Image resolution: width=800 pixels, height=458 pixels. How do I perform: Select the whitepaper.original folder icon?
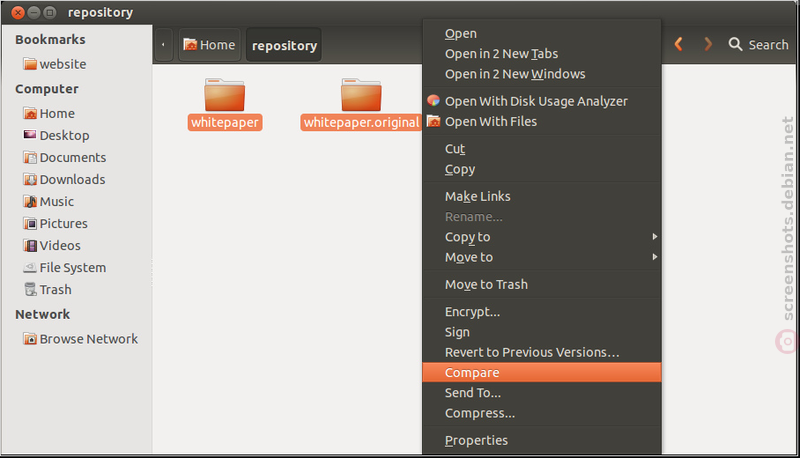point(361,94)
